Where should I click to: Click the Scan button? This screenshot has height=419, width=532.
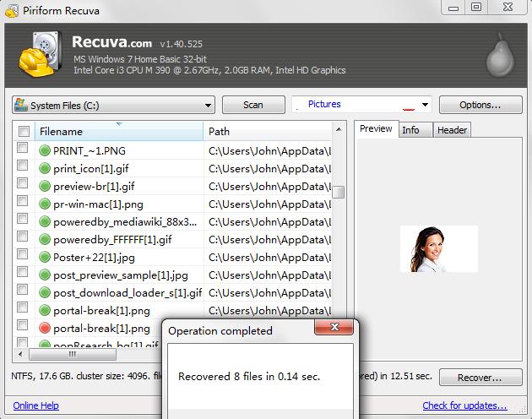[253, 105]
